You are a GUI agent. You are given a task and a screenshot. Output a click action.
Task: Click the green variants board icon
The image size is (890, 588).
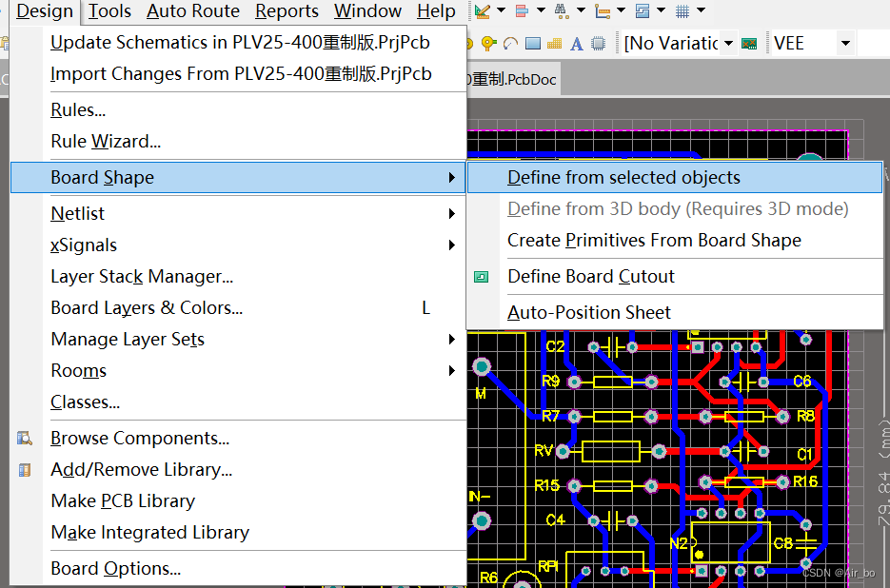[750, 44]
